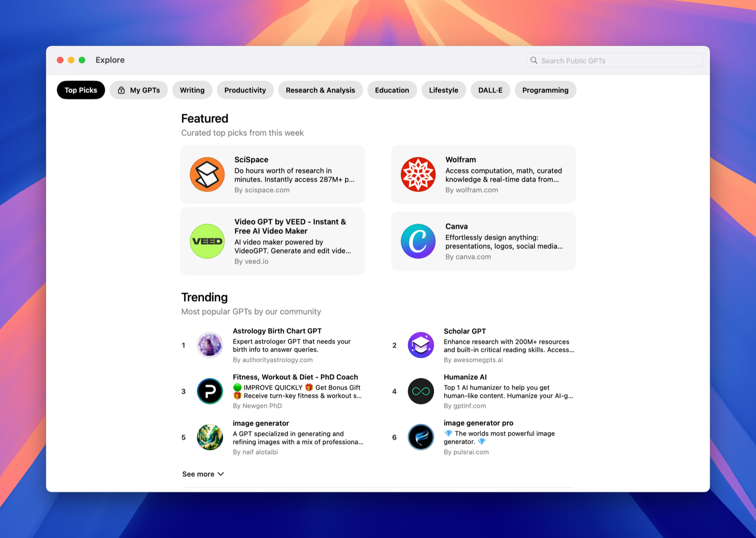The image size is (756, 538).
Task: Select the Scholar GPT graduation cap icon
Action: click(x=421, y=345)
